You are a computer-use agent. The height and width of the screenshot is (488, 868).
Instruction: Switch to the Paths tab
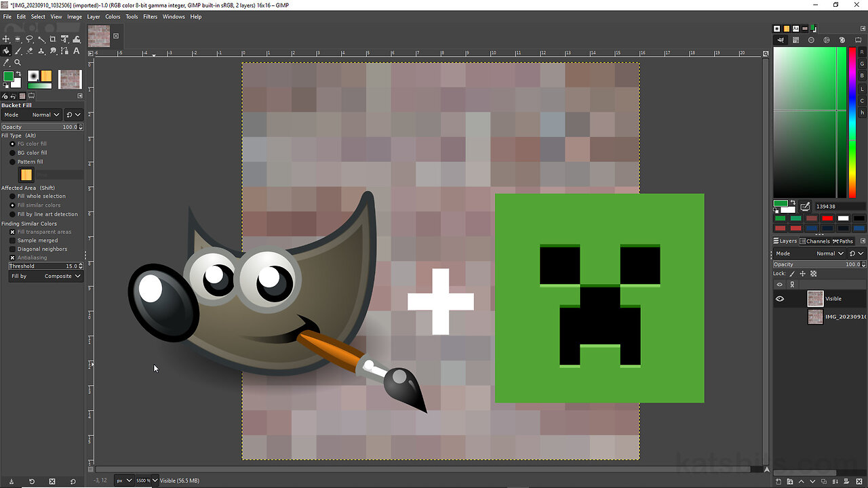843,241
